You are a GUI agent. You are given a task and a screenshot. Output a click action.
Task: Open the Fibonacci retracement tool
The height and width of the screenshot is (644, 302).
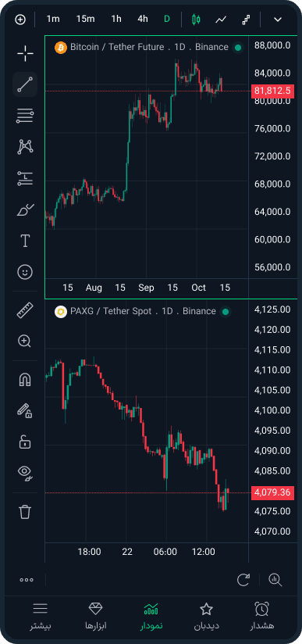[x=25, y=116]
